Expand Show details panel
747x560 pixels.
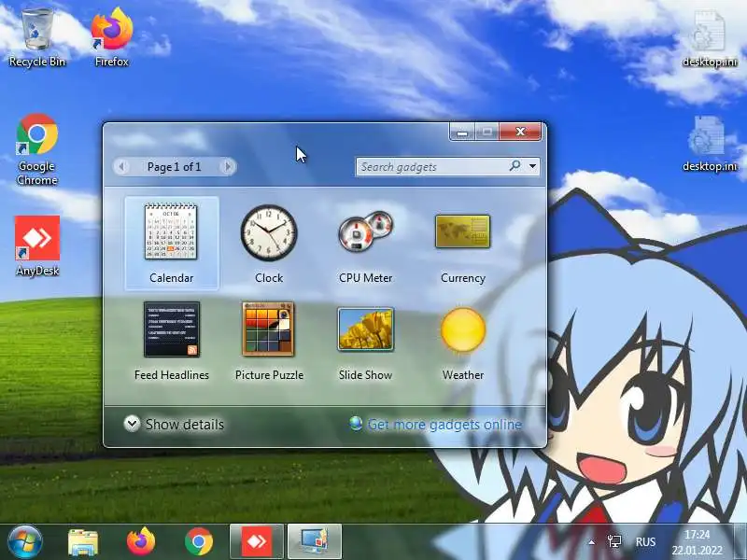(x=174, y=424)
